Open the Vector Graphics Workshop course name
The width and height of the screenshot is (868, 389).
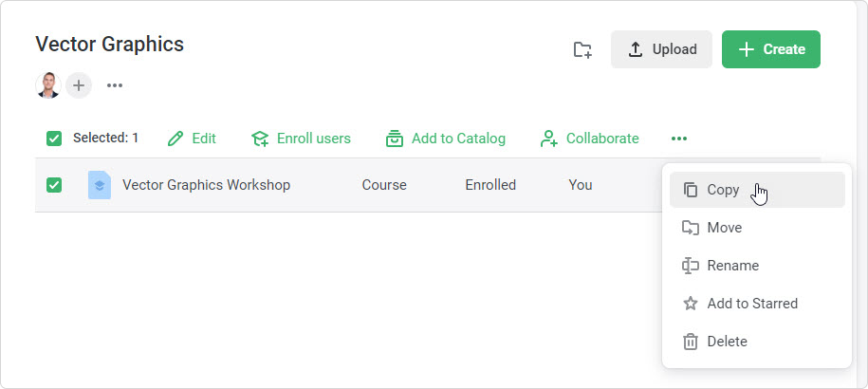[206, 185]
